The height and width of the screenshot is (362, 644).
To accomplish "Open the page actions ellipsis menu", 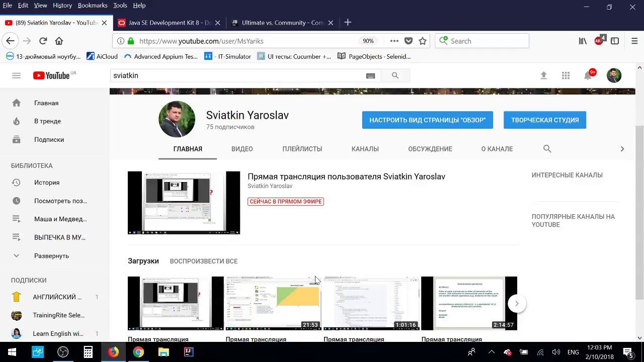I will point(394,41).
